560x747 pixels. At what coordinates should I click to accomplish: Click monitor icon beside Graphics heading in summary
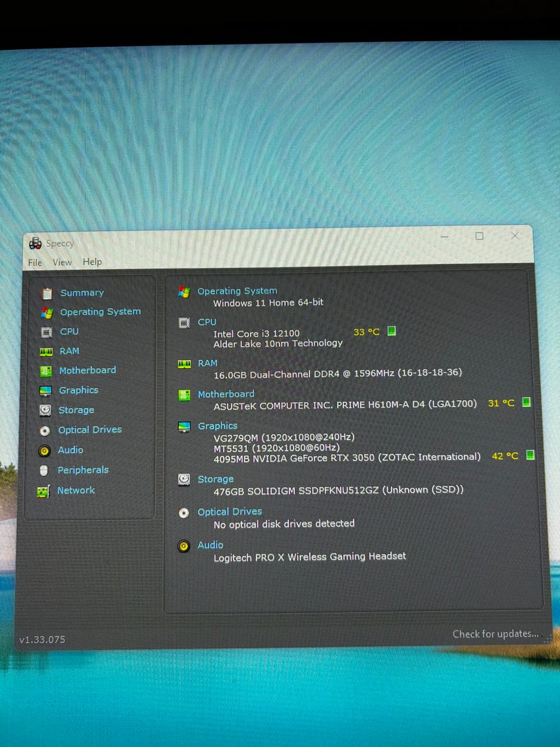[184, 427]
